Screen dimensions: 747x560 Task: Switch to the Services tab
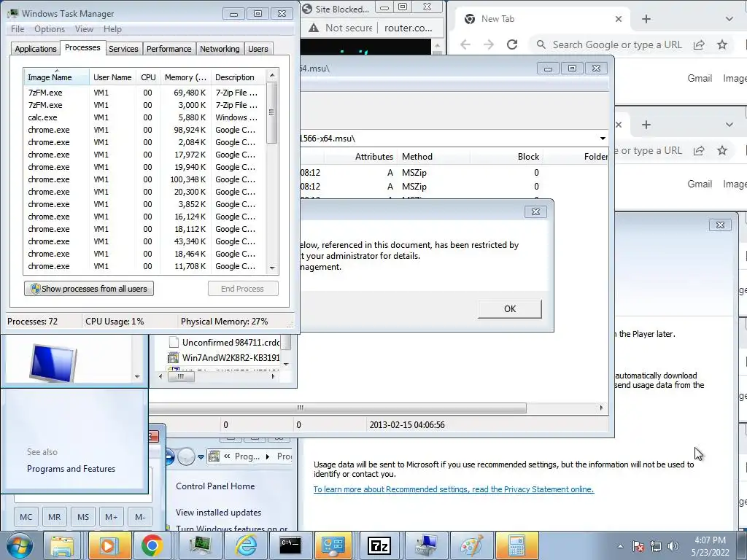123,49
